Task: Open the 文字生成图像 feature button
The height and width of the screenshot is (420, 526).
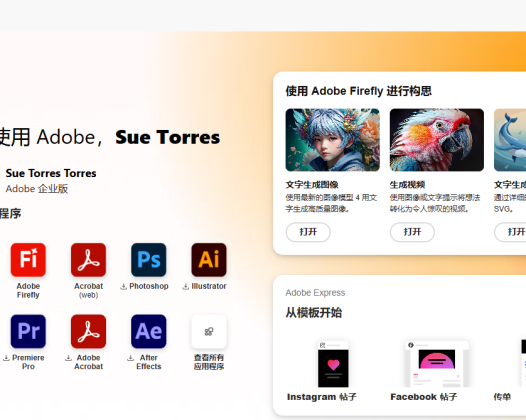Action: tap(308, 232)
